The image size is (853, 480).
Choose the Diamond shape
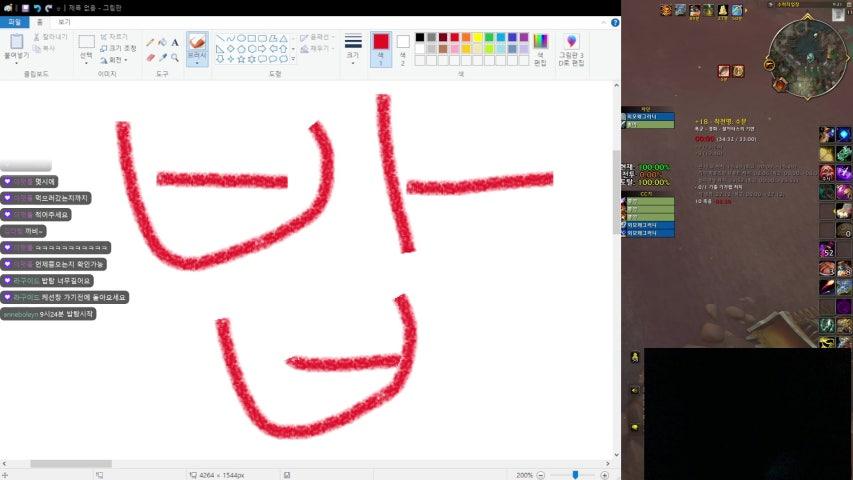231,49
